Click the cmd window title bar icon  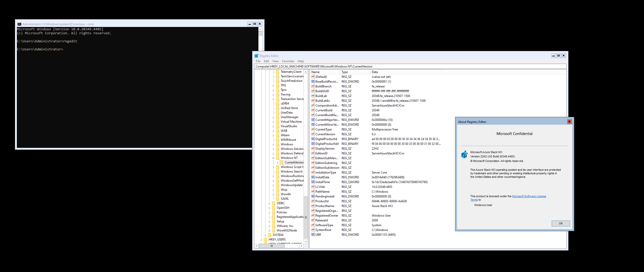tap(19, 24)
